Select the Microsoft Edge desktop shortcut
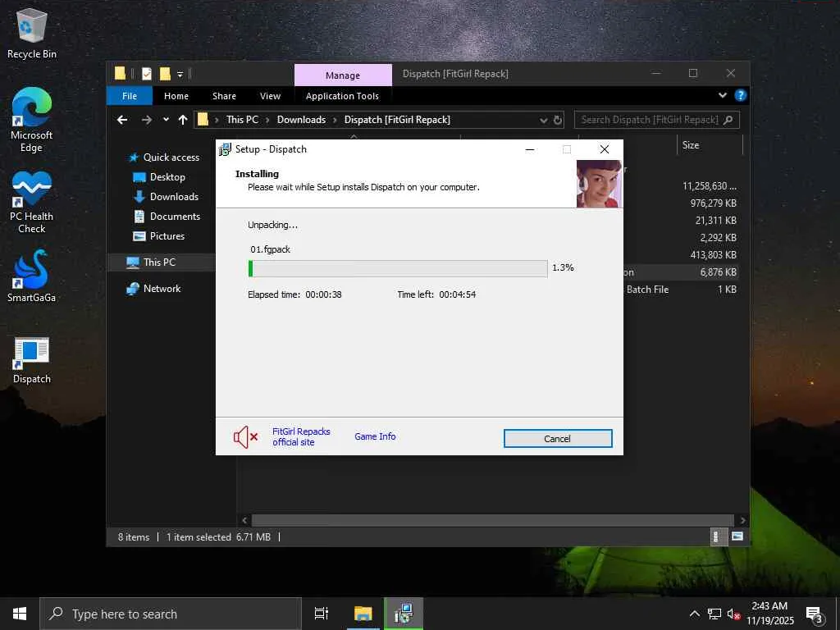840x630 pixels. pyautogui.click(x=32, y=120)
